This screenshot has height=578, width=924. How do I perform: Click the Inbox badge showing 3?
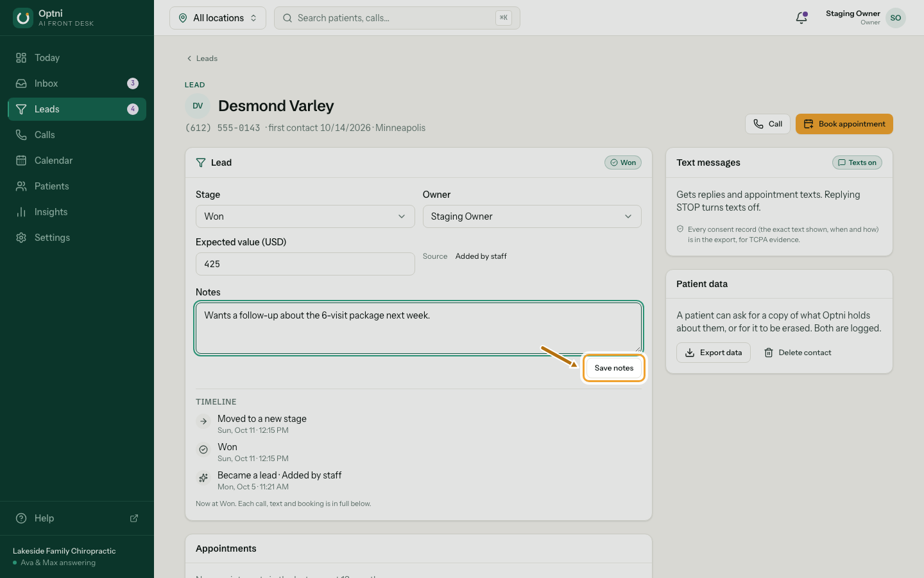pyautogui.click(x=133, y=83)
